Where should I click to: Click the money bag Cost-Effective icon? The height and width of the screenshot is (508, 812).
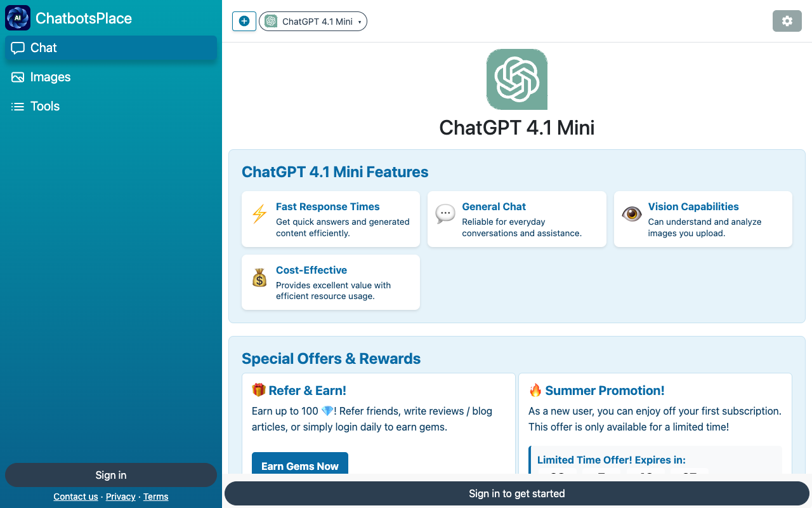[x=259, y=277]
